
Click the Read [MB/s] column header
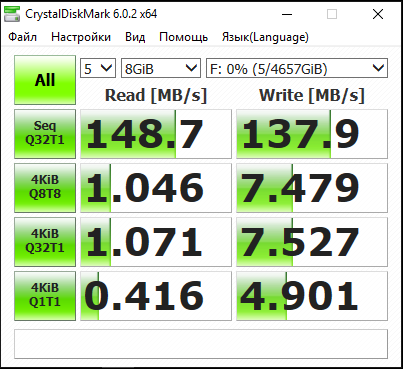156,95
